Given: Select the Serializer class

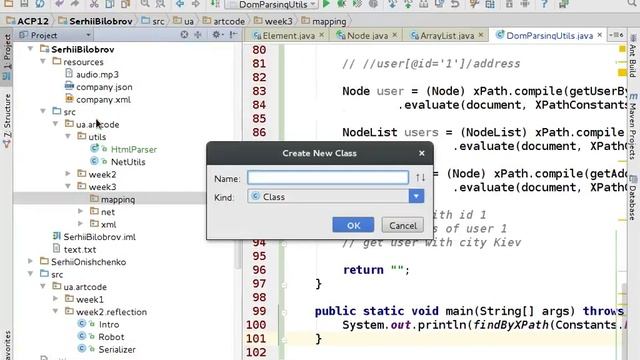Looking at the screenshot, I should [x=117, y=349].
